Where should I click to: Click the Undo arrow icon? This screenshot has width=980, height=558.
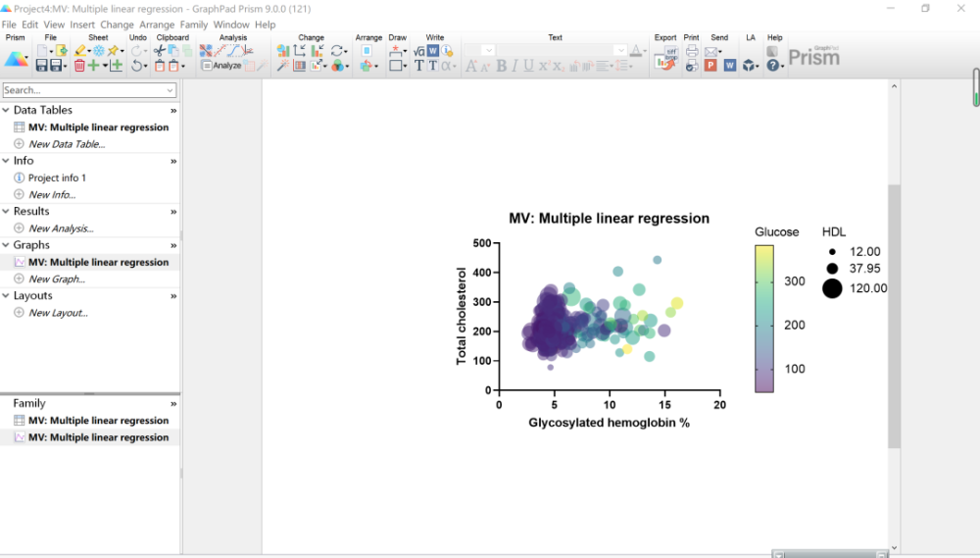coord(136,65)
